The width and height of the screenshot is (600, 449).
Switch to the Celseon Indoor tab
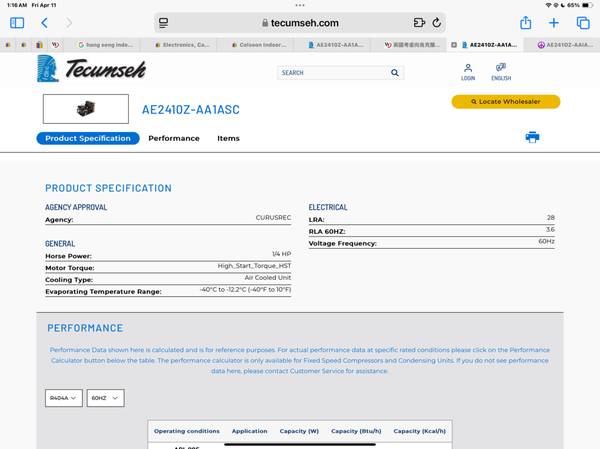(259, 45)
